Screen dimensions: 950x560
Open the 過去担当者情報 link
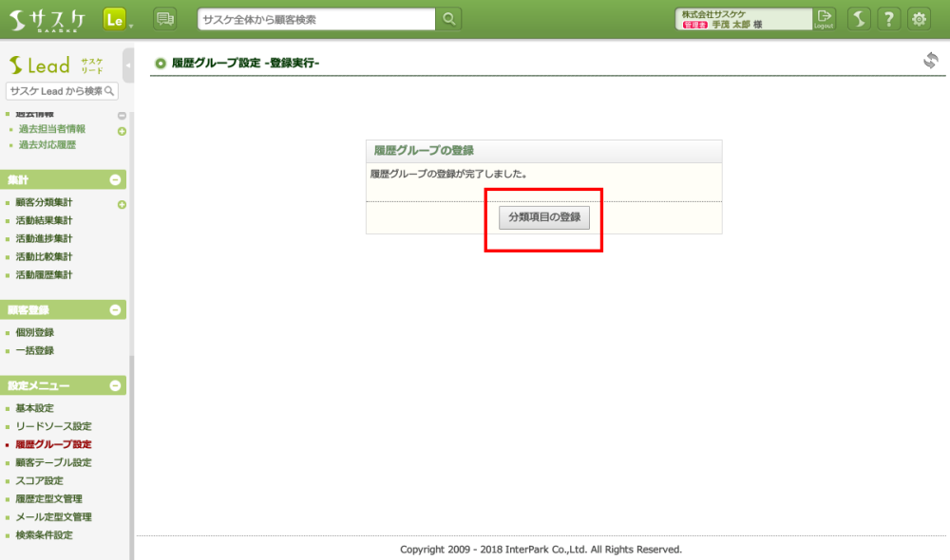[52, 129]
